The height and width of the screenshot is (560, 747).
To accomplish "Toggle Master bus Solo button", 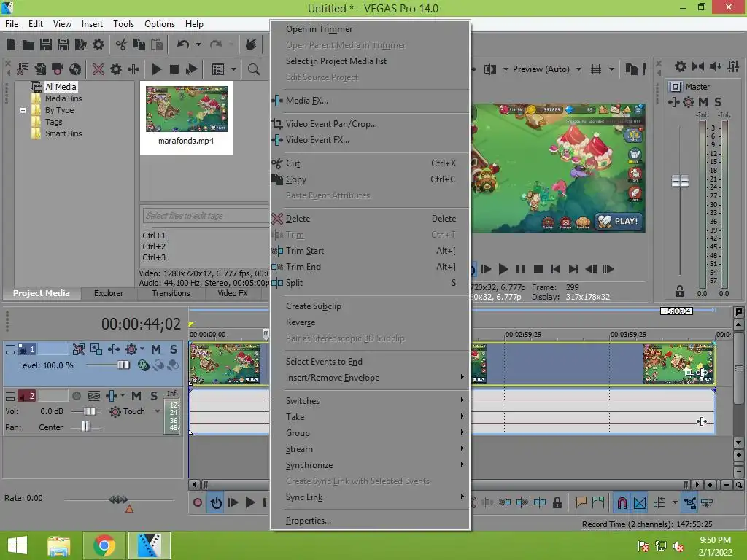I will tap(718, 101).
